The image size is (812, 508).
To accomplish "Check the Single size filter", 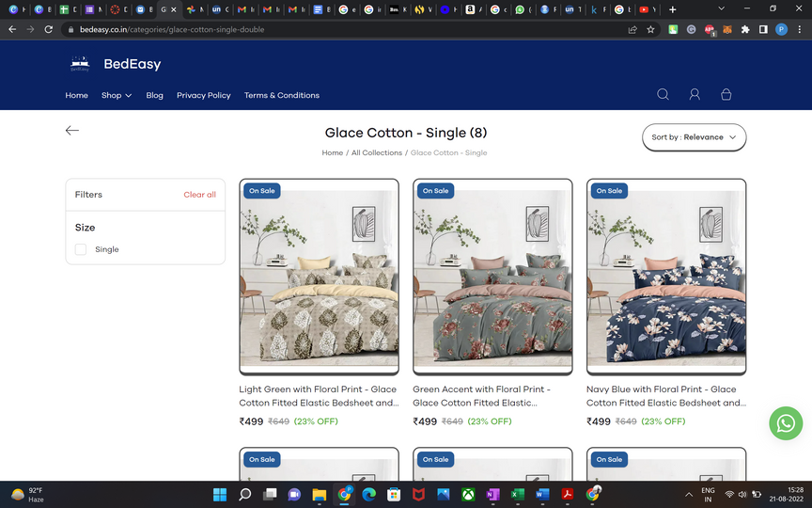I will click(81, 249).
